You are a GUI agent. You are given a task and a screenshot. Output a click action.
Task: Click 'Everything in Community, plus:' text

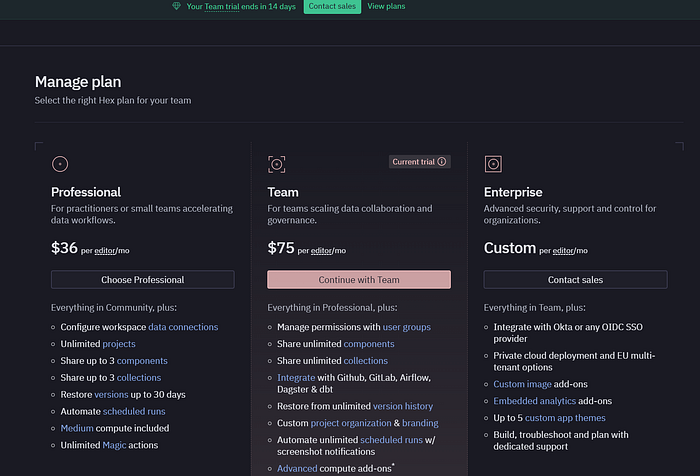[114, 308]
